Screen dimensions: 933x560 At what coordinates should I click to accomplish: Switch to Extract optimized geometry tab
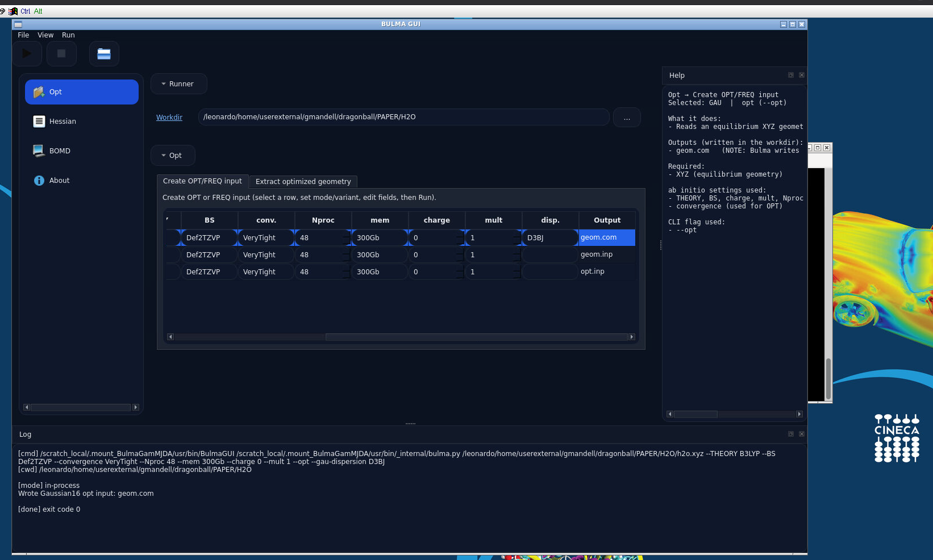click(x=303, y=182)
